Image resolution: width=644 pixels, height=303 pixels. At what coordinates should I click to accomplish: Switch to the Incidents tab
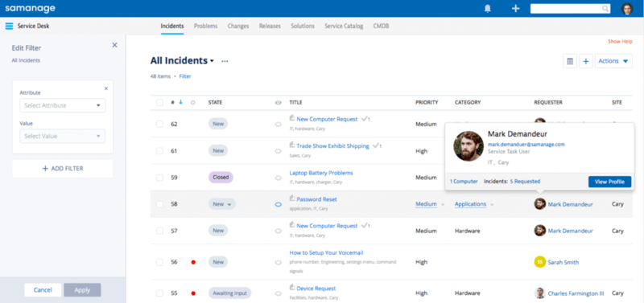pos(172,26)
